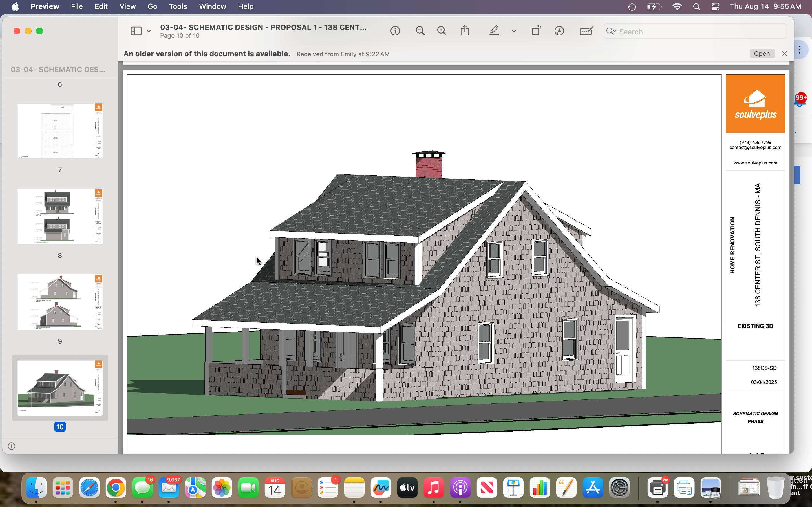812x507 pixels.
Task: Open the Share toolbar icon
Action: pos(465,31)
